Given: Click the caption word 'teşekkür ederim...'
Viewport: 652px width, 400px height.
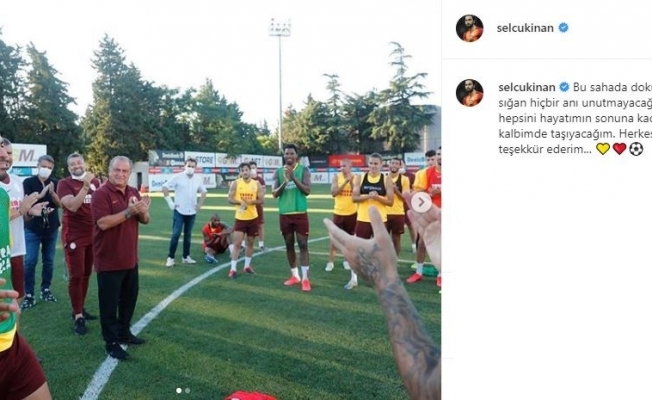Looking at the screenshot, I should coord(545,149).
